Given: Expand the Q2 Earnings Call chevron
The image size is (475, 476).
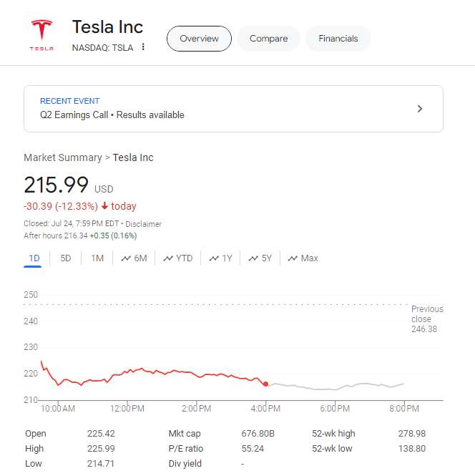Looking at the screenshot, I should 420,109.
